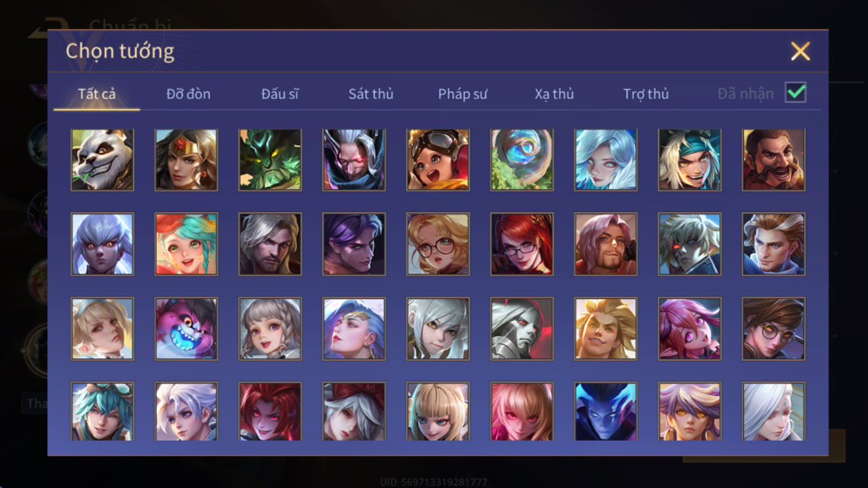Open the Trợ thủ tab
This screenshot has width=868, height=488.
click(646, 94)
